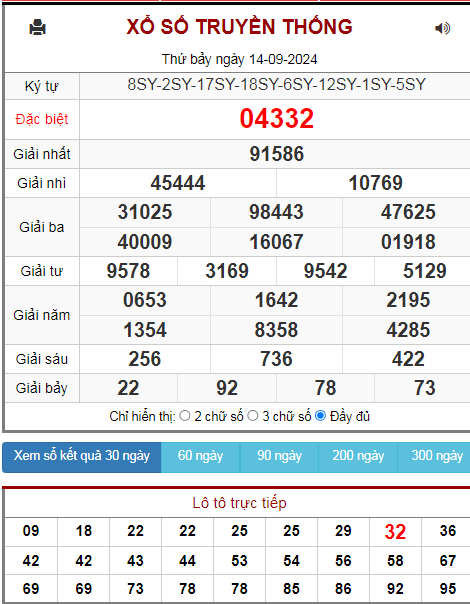The width and height of the screenshot is (470, 604).
Task: Switch to the '60 ngày' tab
Action: (x=200, y=457)
